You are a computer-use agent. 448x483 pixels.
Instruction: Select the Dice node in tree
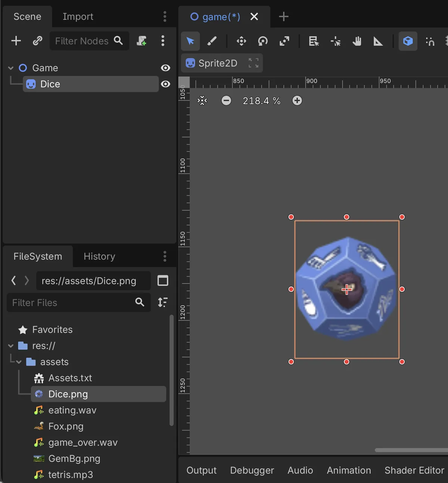[91, 84]
